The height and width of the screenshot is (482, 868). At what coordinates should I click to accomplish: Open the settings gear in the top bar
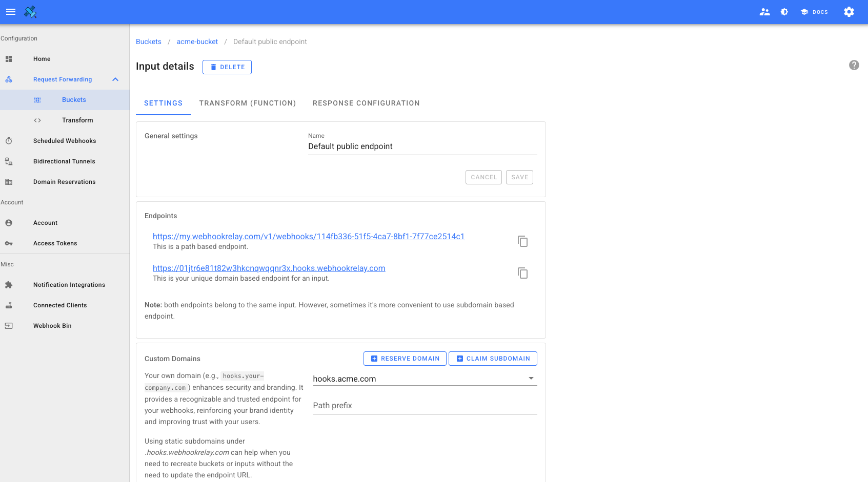tap(849, 12)
